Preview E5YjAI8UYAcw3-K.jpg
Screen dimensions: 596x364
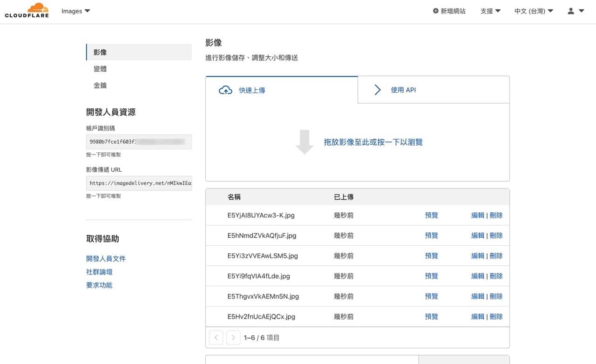pyautogui.click(x=432, y=216)
